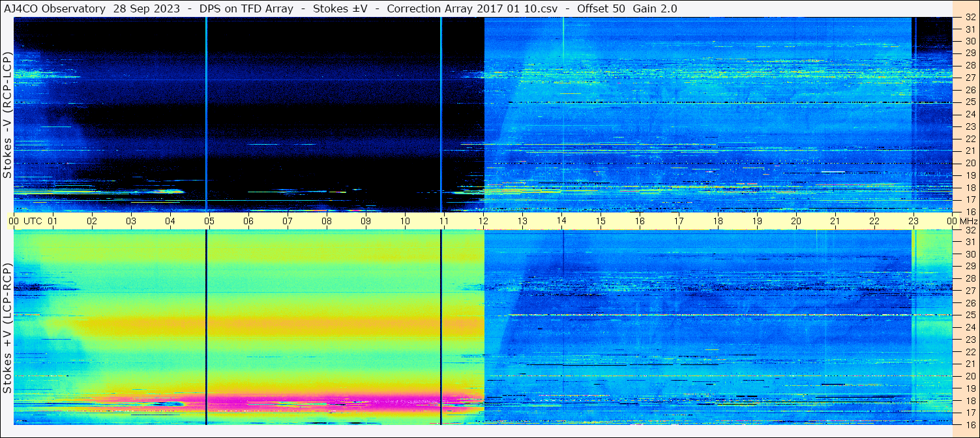Viewport: 980px width, 438px height.
Task: Click the "00 UTC" label at axis start
Action: point(25,221)
